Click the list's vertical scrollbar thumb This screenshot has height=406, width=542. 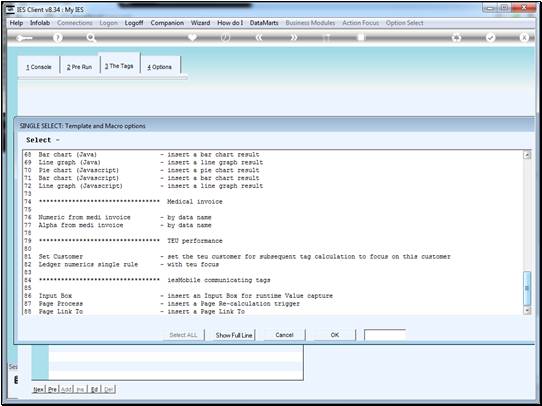coord(527,288)
